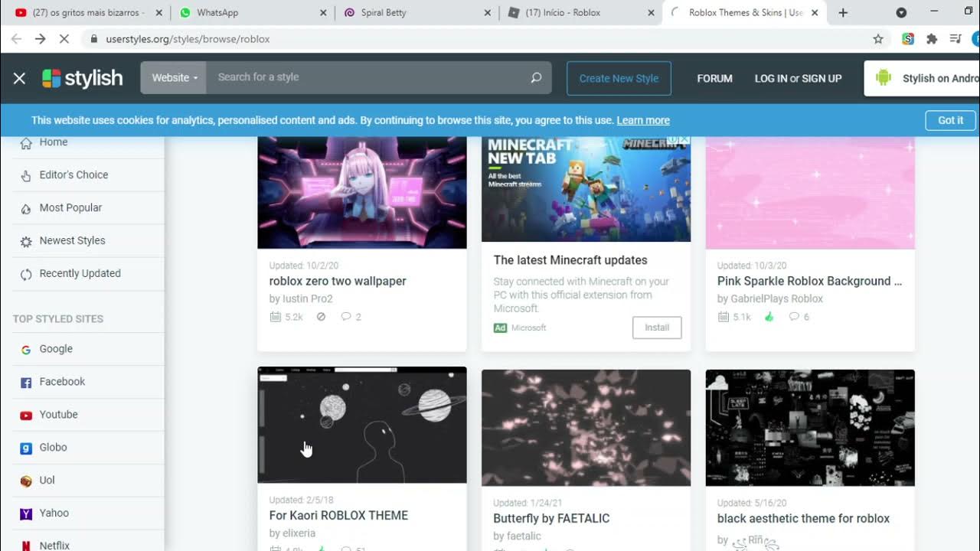Click the Stylish logo
This screenshot has height=551, width=980.
pyautogui.click(x=83, y=78)
